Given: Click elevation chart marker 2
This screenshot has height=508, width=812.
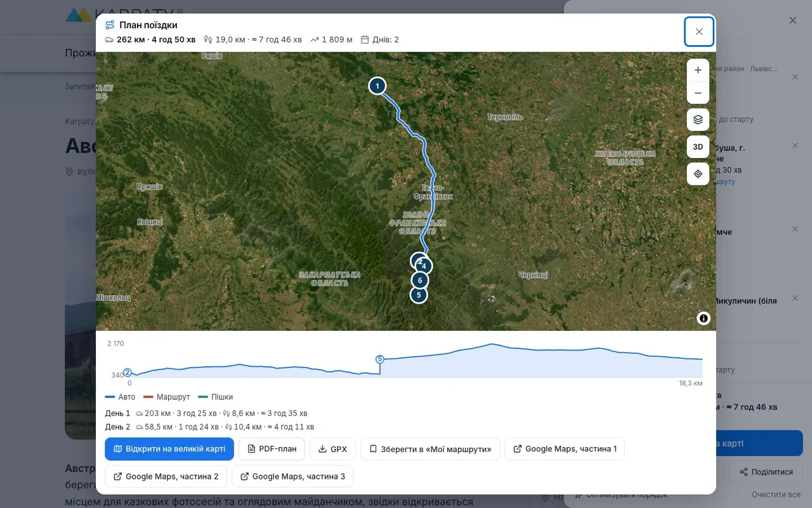Looking at the screenshot, I should click(128, 373).
